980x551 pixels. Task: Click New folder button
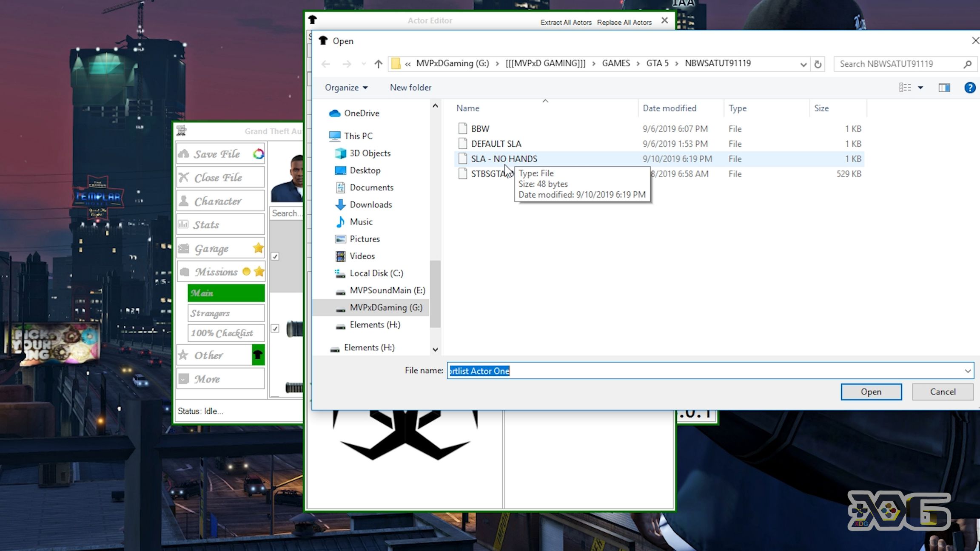point(410,88)
